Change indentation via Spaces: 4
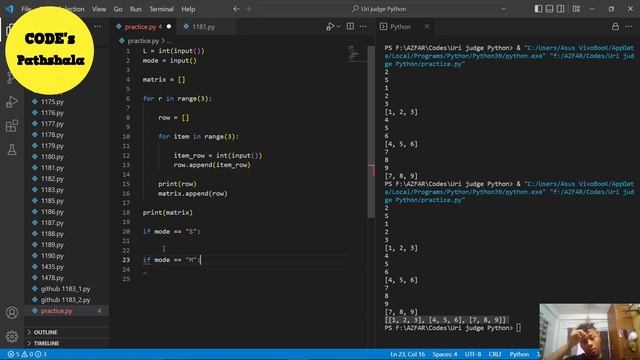This screenshot has width=640, height=360. 445,354
